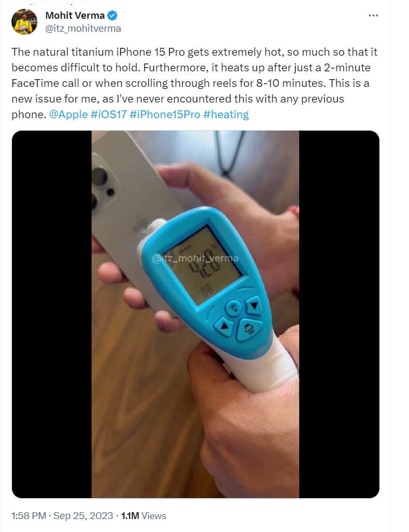Screen dimensions: 409x532
Task: Click the 1.1M Views count
Action: click(x=144, y=516)
